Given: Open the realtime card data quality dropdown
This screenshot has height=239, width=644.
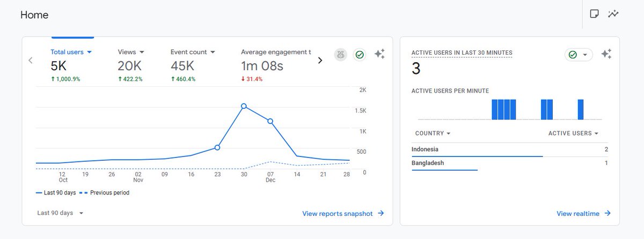Looking at the screenshot, I should tap(579, 55).
